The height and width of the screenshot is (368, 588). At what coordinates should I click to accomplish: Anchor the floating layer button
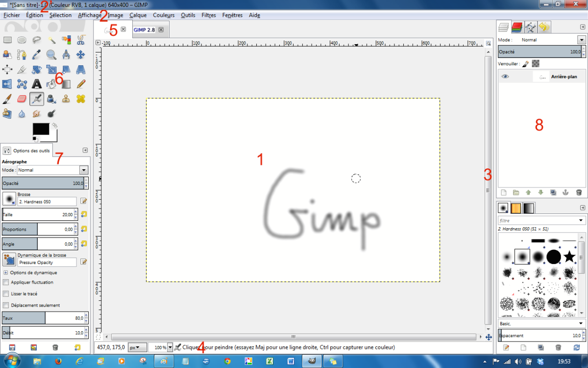coord(566,193)
